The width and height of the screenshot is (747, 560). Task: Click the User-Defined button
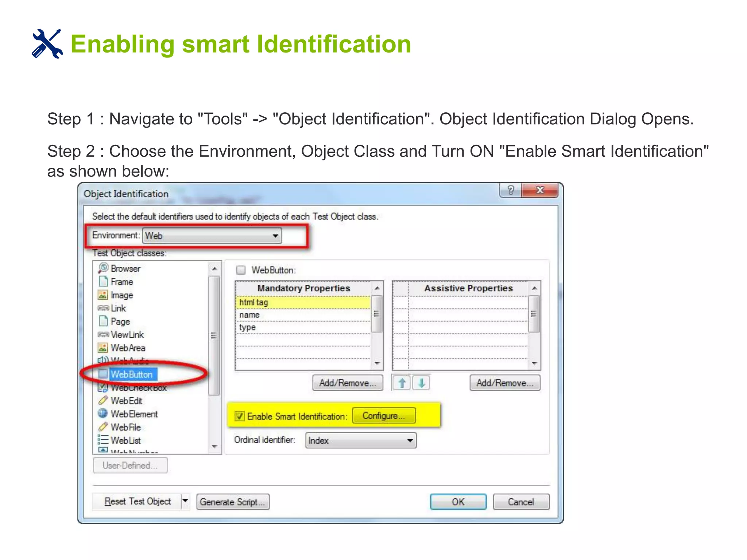coord(130,465)
